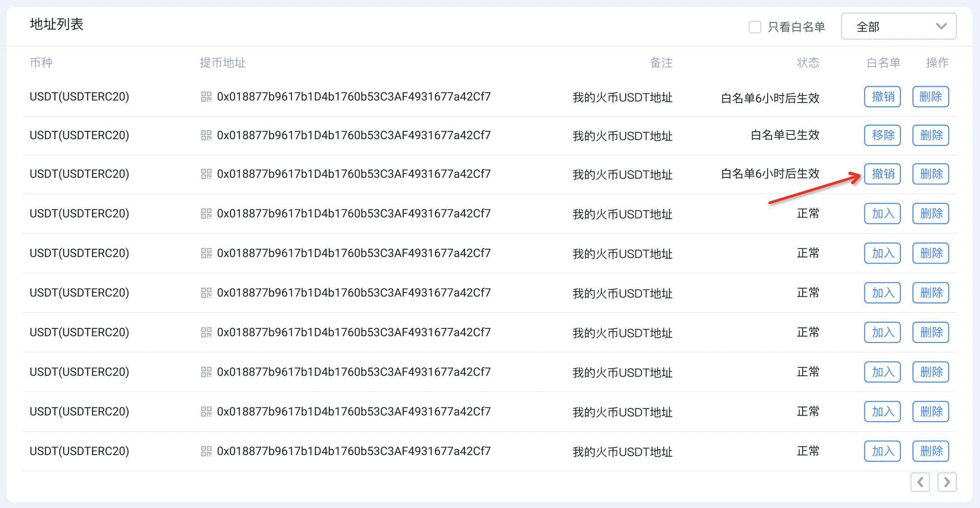Click 删除 button in the last row

[x=931, y=451]
